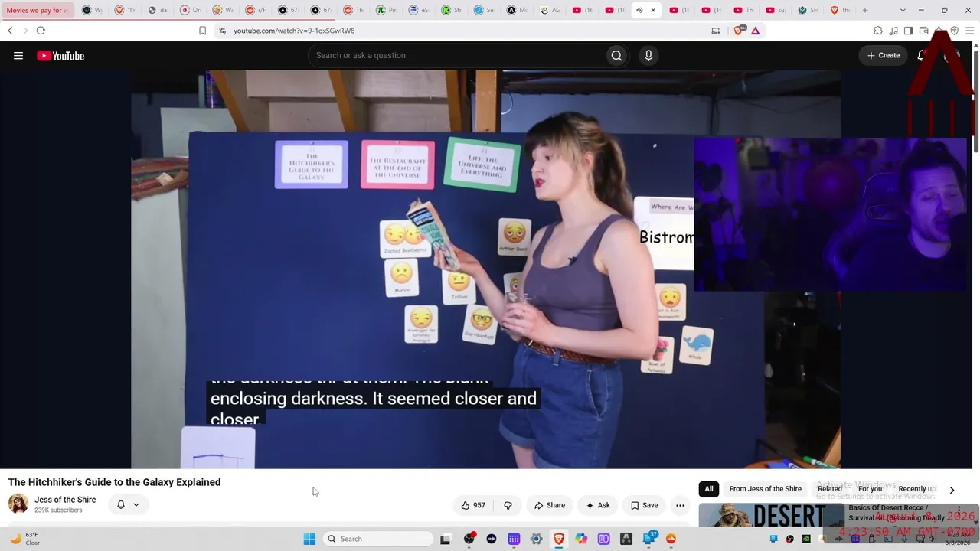Go to the YouTube home logo
The height and width of the screenshot is (551, 980).
[60, 55]
